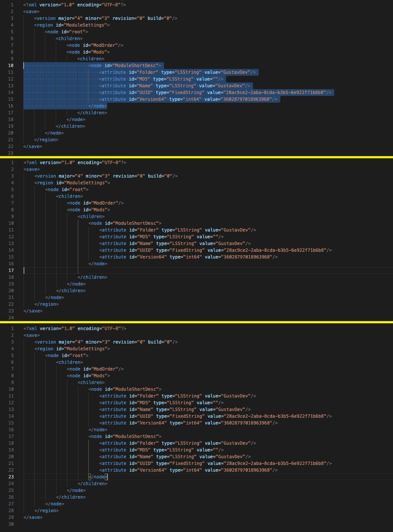393x532 pixels.
Task: Click the </region> tag on line 28
Action: [x=46, y=511]
